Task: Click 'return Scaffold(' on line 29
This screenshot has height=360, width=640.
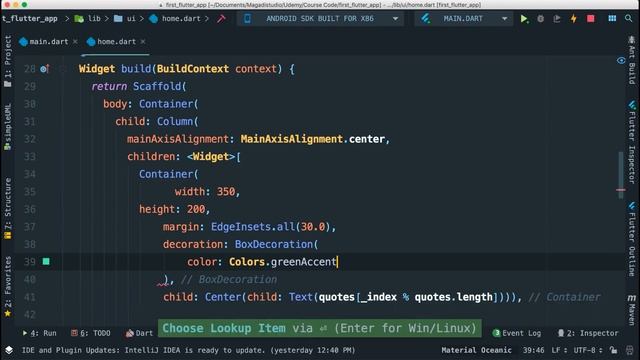Action: 139,87
